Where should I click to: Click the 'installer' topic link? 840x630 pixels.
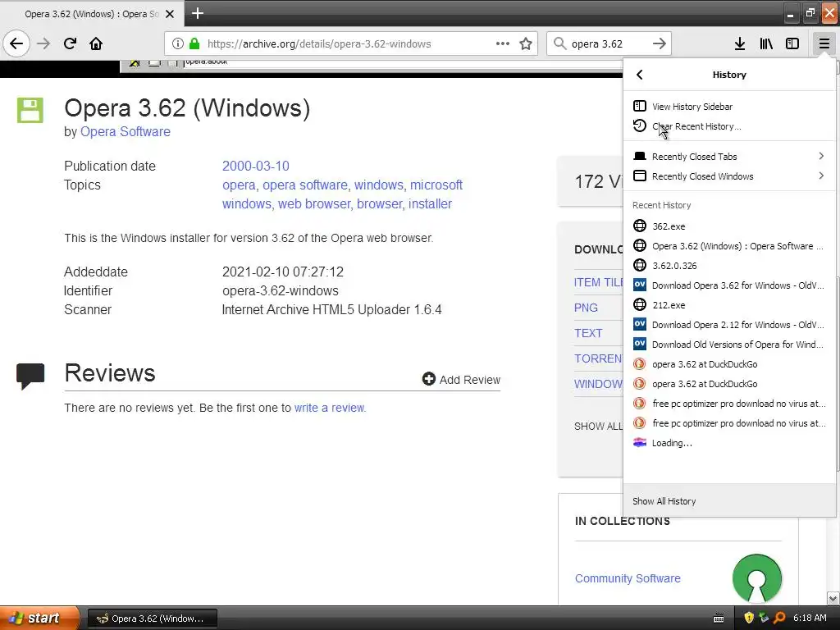click(x=430, y=204)
